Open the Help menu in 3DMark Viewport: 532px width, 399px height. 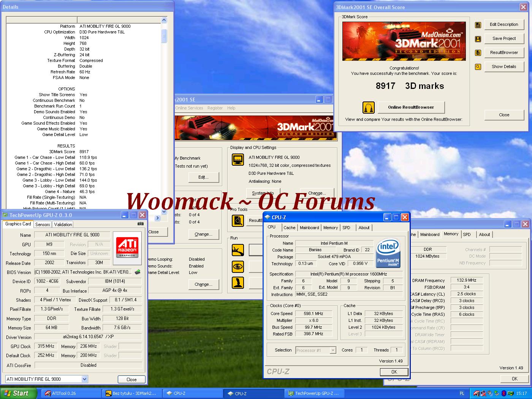231,108
